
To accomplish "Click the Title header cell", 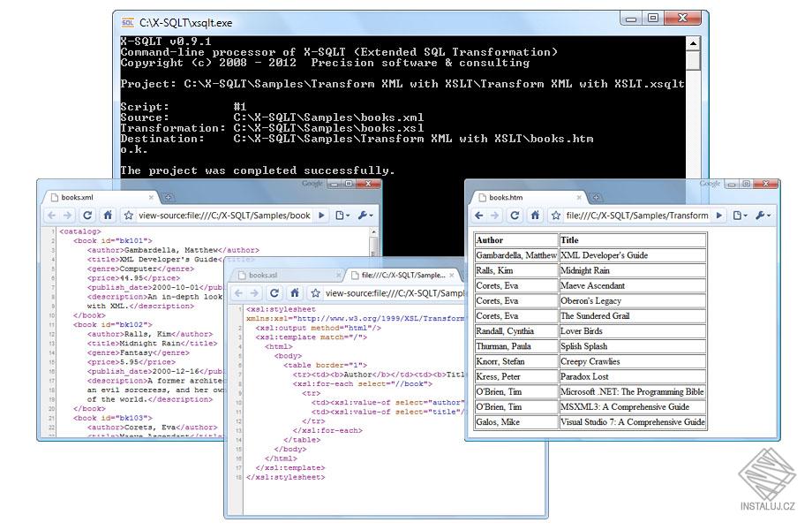I will [x=632, y=240].
